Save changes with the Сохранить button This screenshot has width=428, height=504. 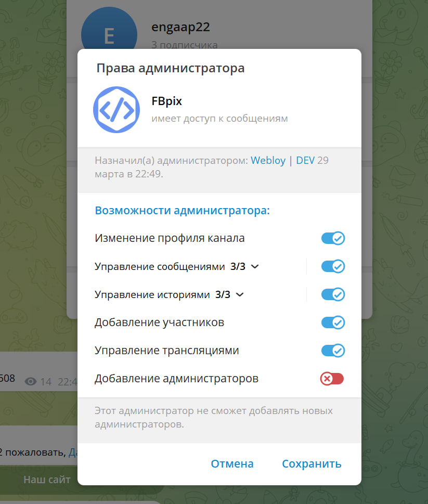(312, 464)
